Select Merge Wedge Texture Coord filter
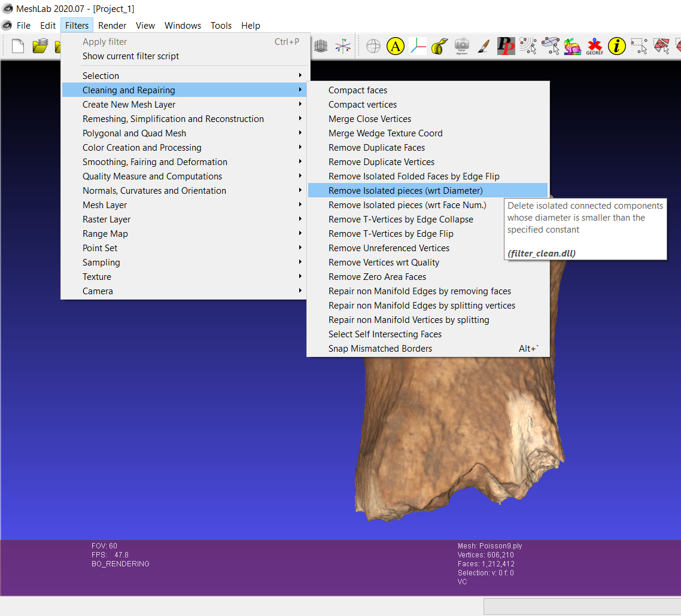 (x=428, y=133)
